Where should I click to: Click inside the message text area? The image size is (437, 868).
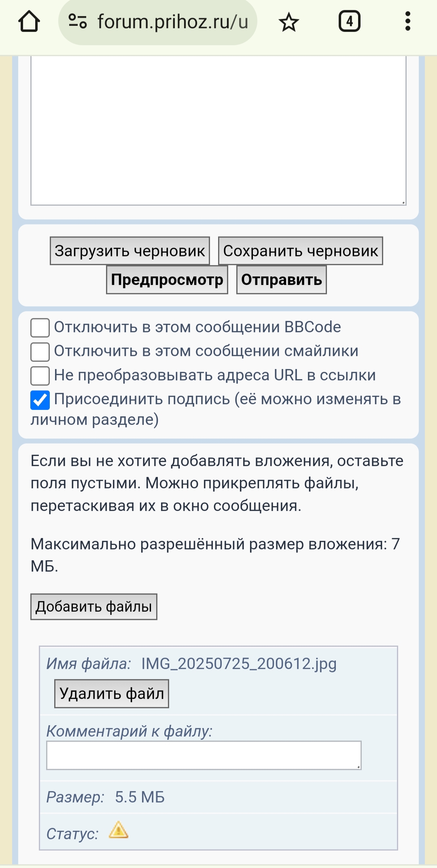click(x=218, y=129)
